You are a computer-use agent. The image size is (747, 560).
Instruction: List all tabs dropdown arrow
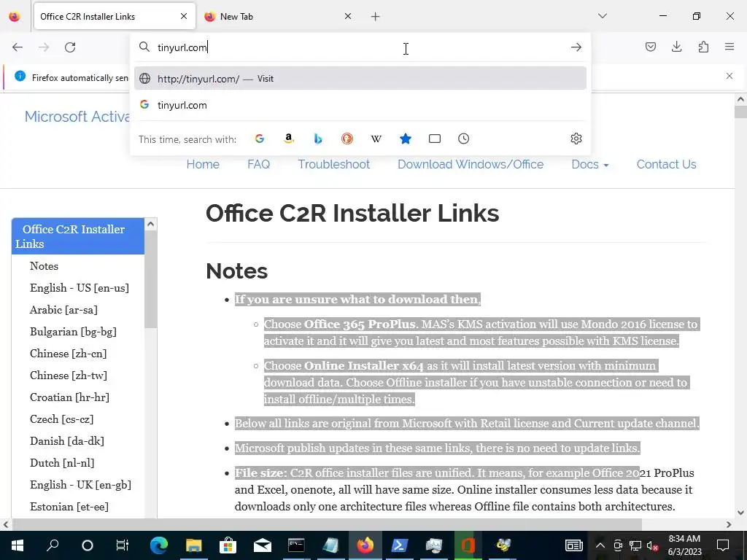pyautogui.click(x=603, y=16)
